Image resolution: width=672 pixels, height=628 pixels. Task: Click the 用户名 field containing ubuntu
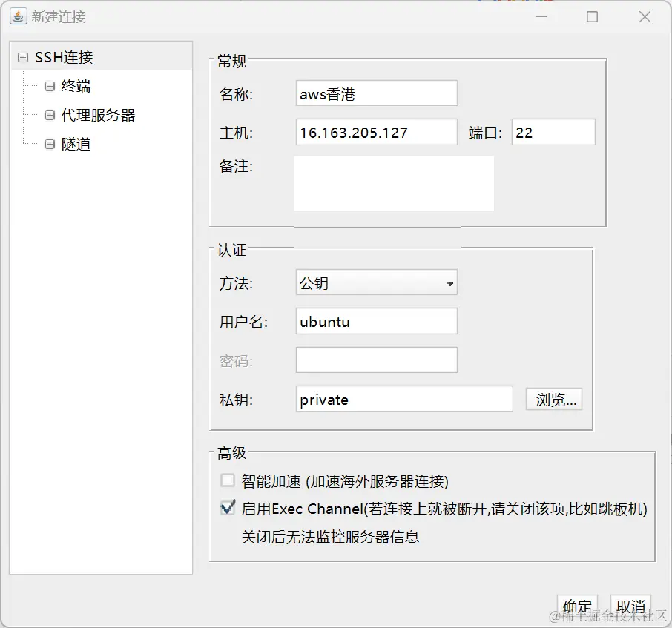[x=376, y=321]
